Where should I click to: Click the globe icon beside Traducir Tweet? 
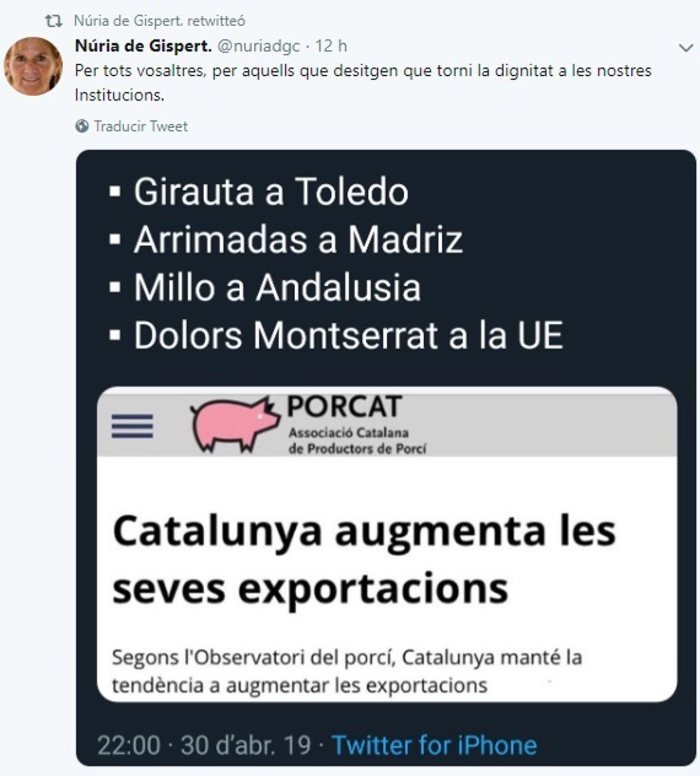82,126
